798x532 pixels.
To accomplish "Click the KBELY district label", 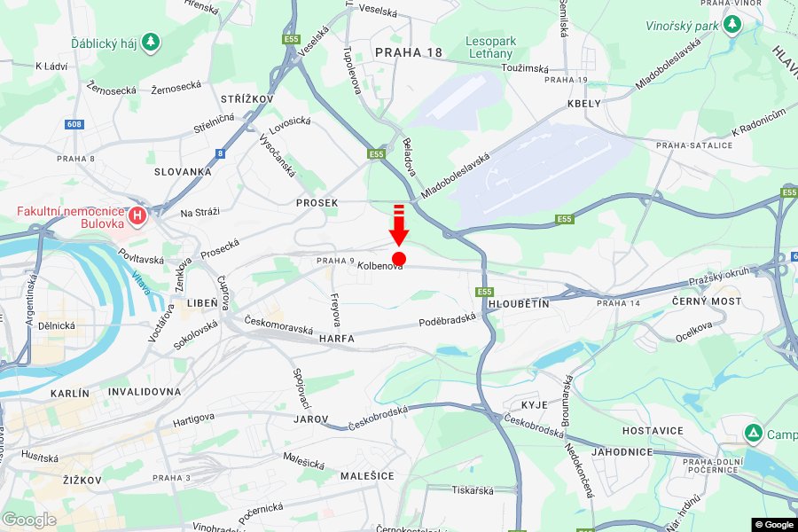I will pyautogui.click(x=583, y=104).
